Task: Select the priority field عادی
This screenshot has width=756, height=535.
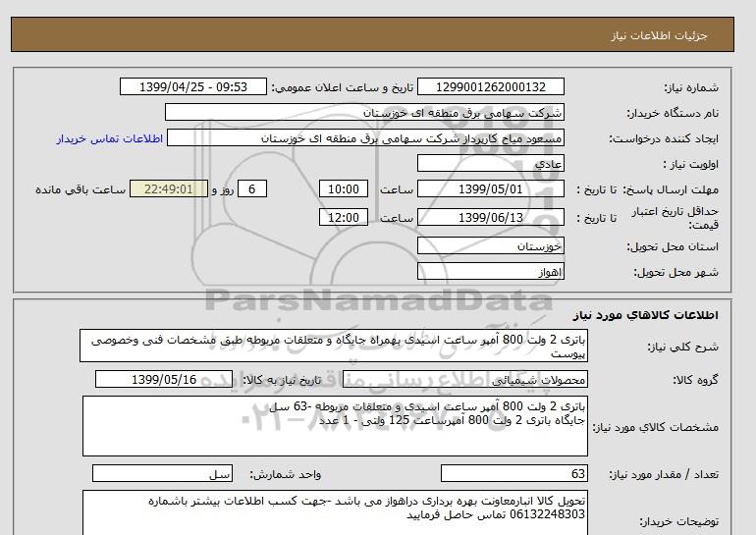Action: 490,164
